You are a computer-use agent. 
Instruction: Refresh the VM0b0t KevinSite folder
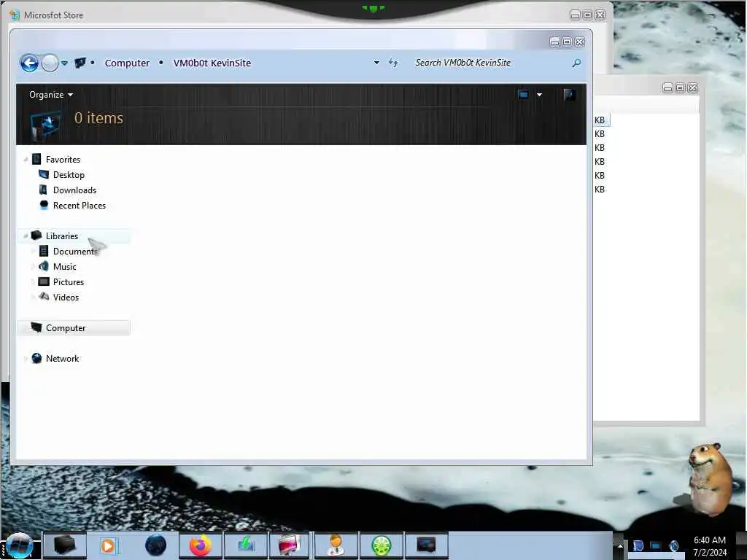coord(393,63)
